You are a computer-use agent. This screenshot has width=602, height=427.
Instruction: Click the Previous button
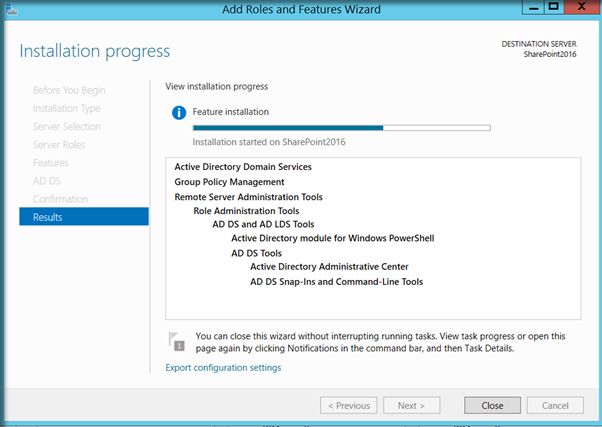[x=349, y=405]
